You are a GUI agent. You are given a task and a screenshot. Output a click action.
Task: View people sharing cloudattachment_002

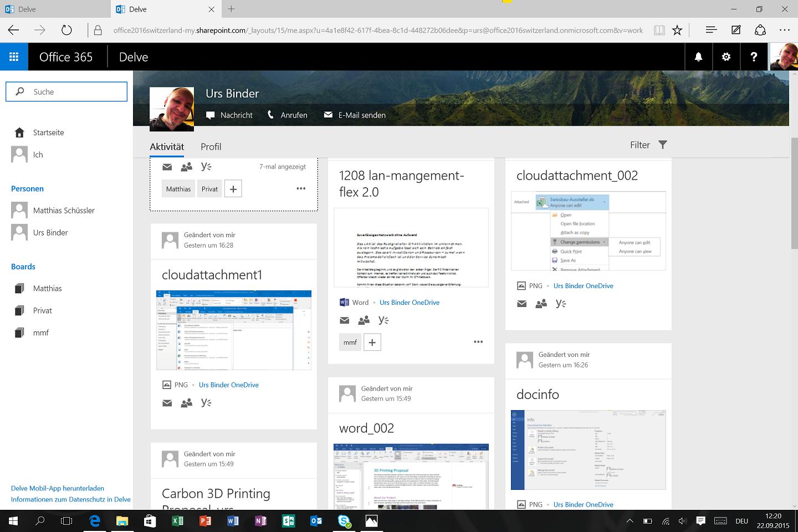tap(541, 304)
